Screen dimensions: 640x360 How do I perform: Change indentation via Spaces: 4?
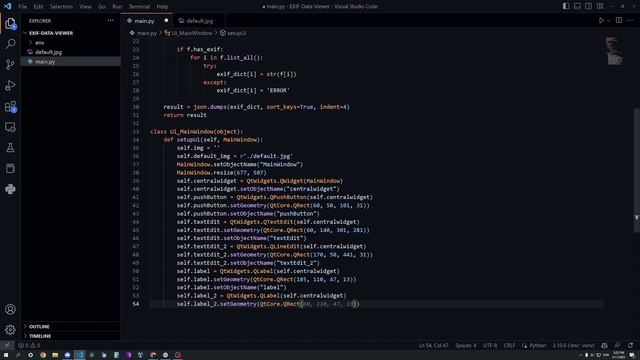click(x=465, y=345)
